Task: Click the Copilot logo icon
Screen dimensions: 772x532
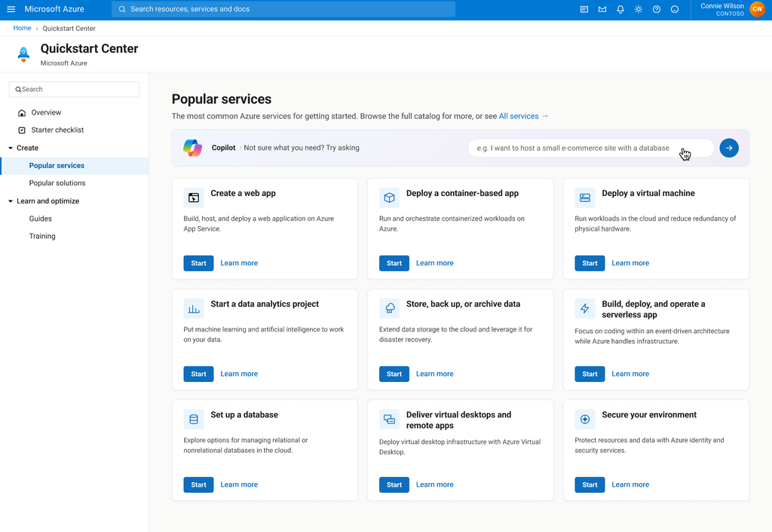Action: 192,148
